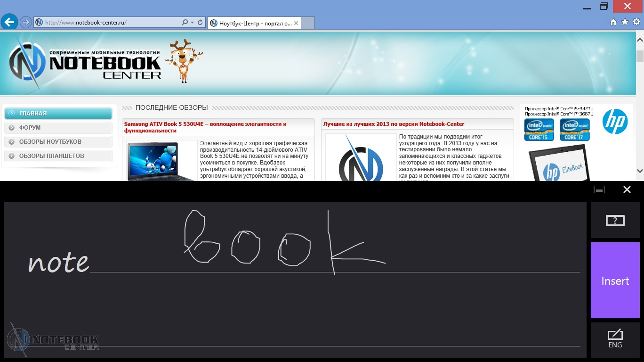Open the Home page icon
The height and width of the screenshot is (362, 644).
tap(613, 22)
